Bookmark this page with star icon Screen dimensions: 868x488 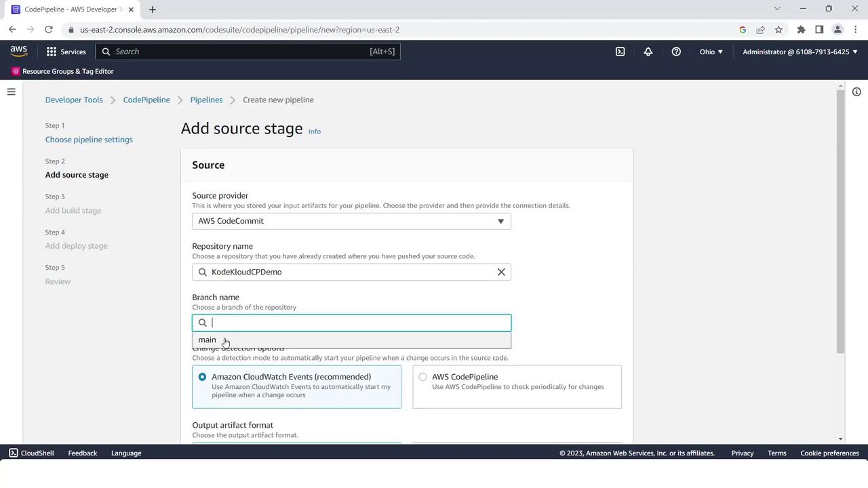pos(778,30)
